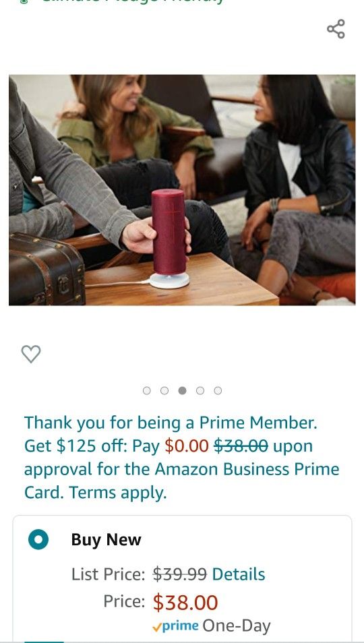Jump to second image carousel dot

164,390
